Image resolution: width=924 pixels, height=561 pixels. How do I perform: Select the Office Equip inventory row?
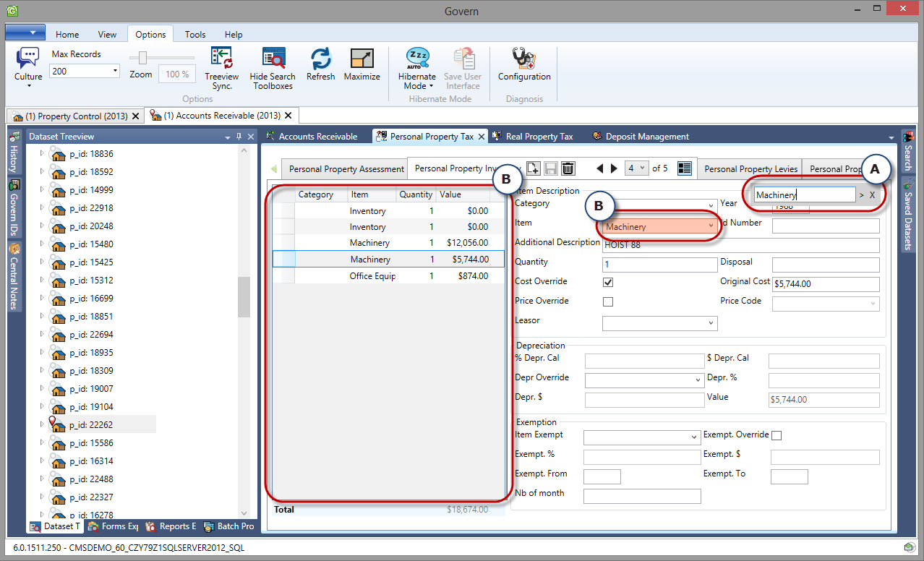[x=372, y=276]
